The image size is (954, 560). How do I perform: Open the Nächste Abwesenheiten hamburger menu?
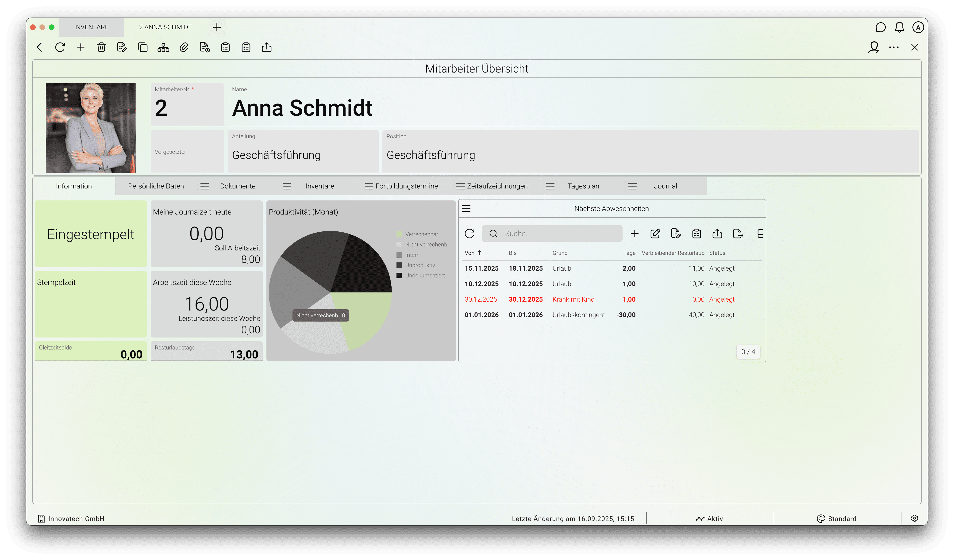click(x=466, y=208)
